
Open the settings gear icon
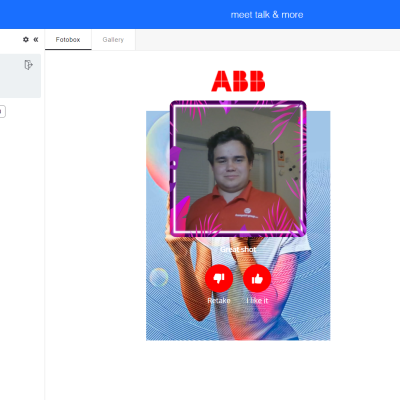coord(26,39)
